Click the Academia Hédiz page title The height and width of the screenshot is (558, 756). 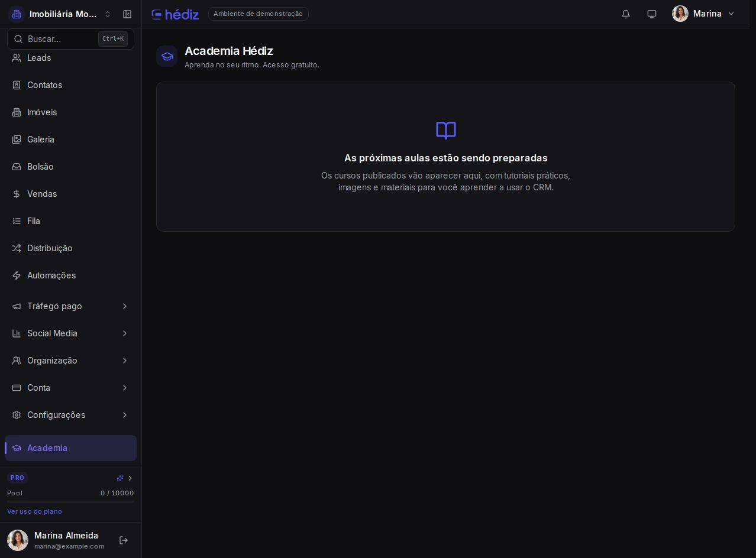(229, 51)
